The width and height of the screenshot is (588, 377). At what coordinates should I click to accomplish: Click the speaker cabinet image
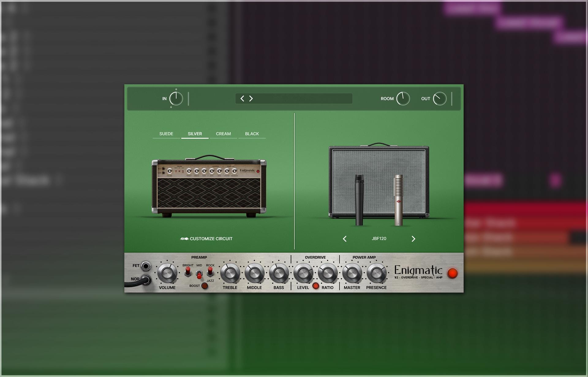tap(379, 181)
